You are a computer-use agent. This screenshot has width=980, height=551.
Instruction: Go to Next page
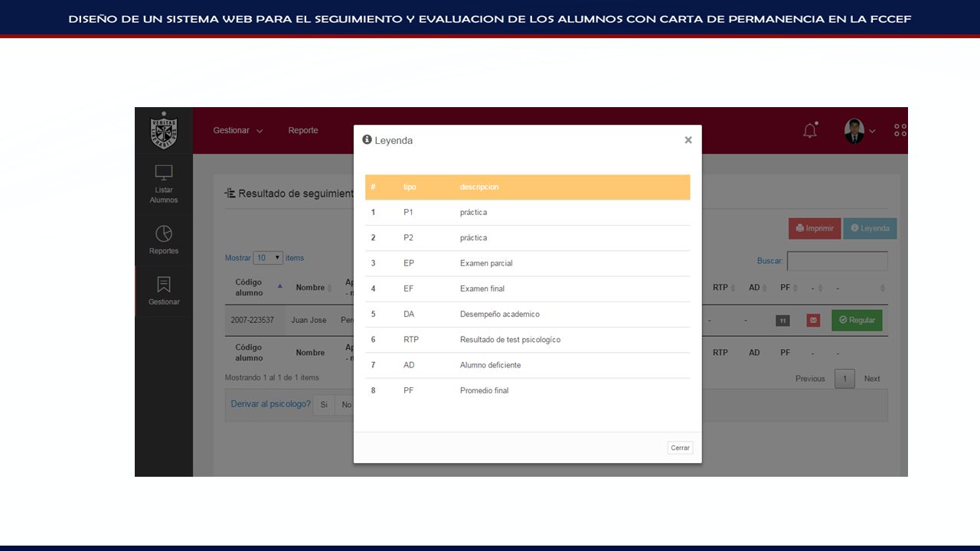(x=872, y=379)
